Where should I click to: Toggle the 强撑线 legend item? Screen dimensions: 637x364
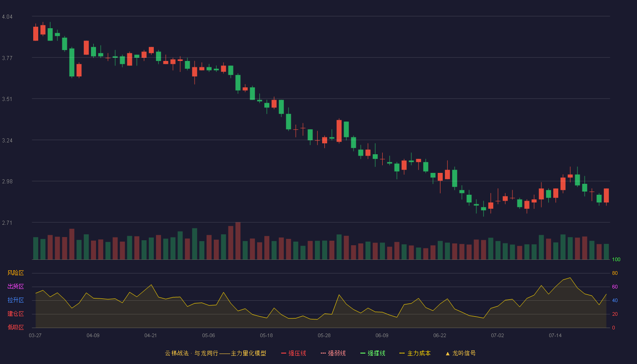coord(373,353)
